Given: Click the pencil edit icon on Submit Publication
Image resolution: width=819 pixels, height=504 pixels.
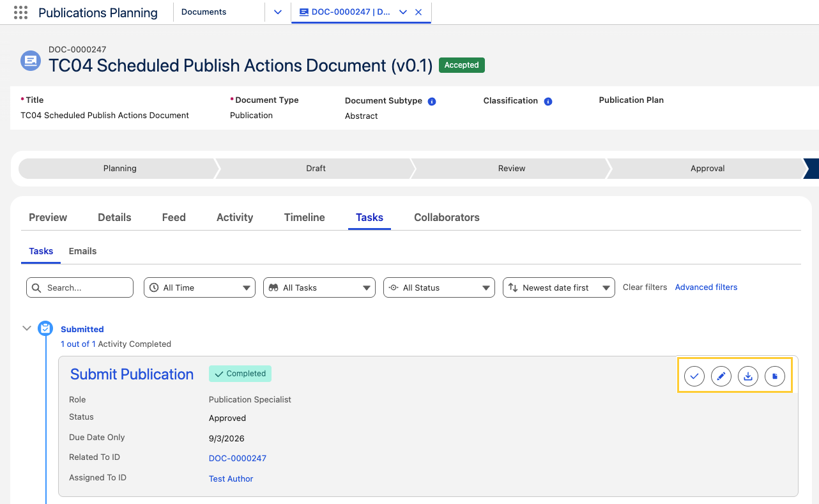Looking at the screenshot, I should point(721,376).
